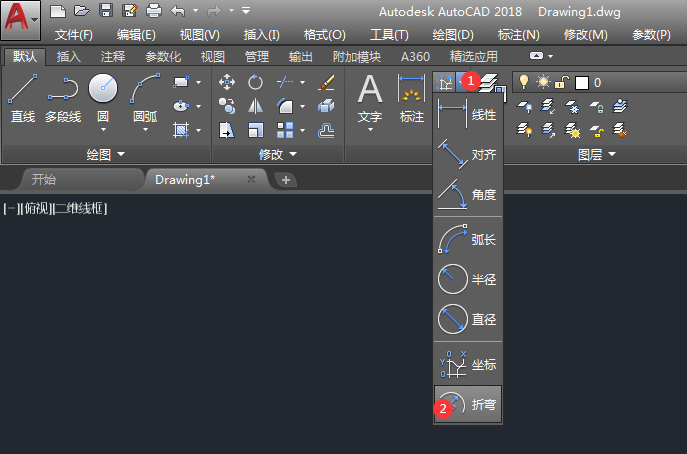The image size is (687, 454).
Task: Click the Move tool icon in 修改 panel
Action: click(227, 82)
